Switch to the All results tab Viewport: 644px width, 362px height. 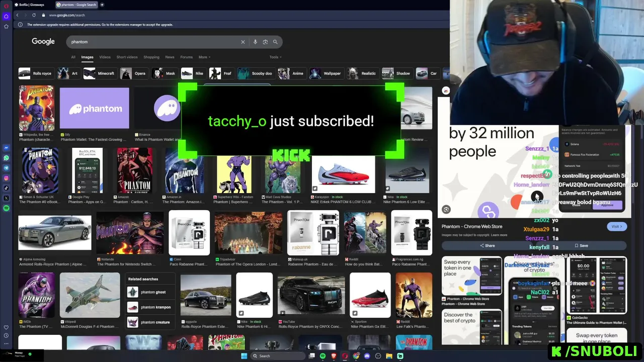(73, 57)
